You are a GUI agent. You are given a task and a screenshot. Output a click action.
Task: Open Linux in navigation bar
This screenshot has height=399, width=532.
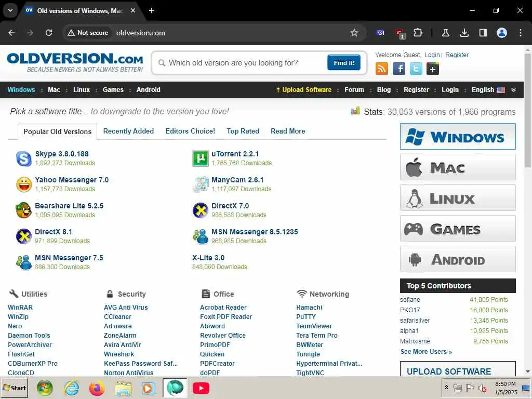[x=82, y=90]
